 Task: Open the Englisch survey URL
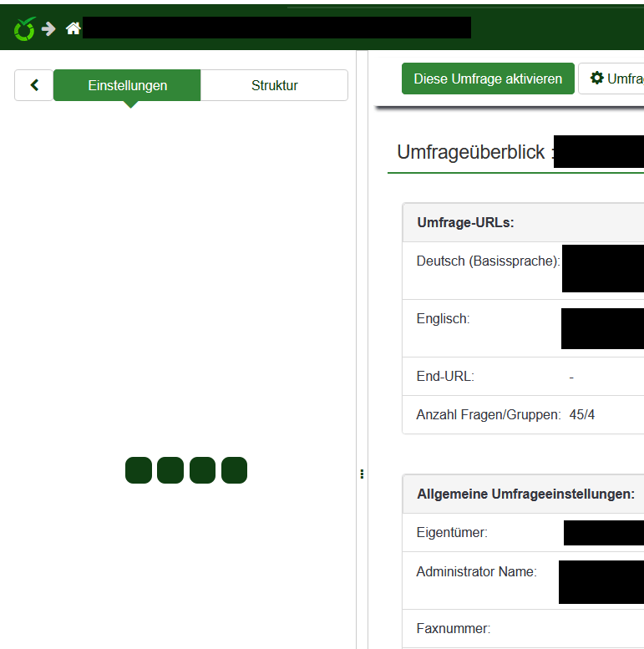click(x=602, y=328)
